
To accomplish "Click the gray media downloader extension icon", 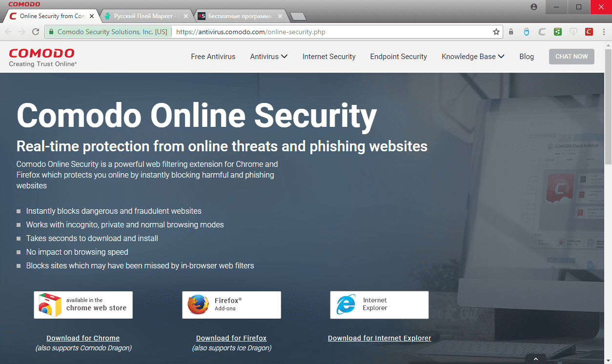I will [x=573, y=32].
